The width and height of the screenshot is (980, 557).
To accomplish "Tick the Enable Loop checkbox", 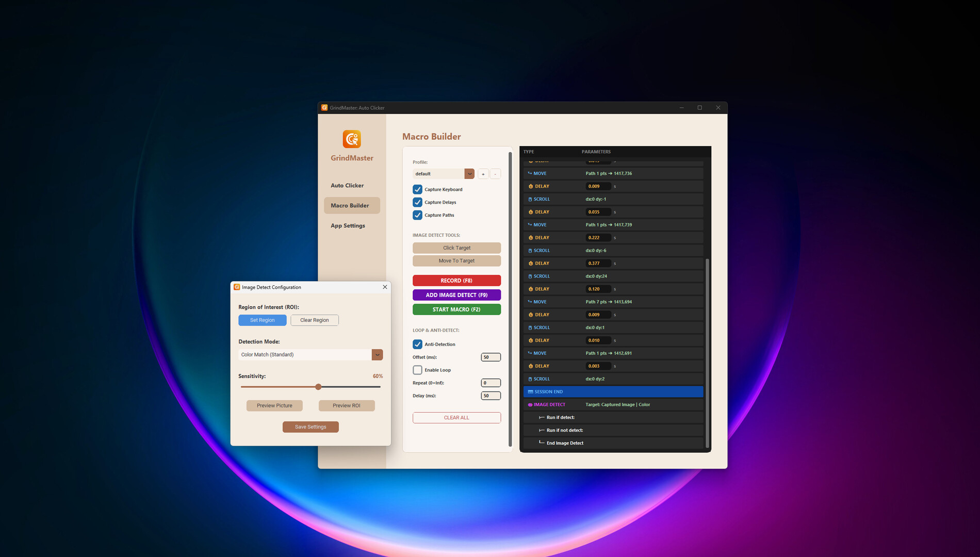I will coord(417,370).
